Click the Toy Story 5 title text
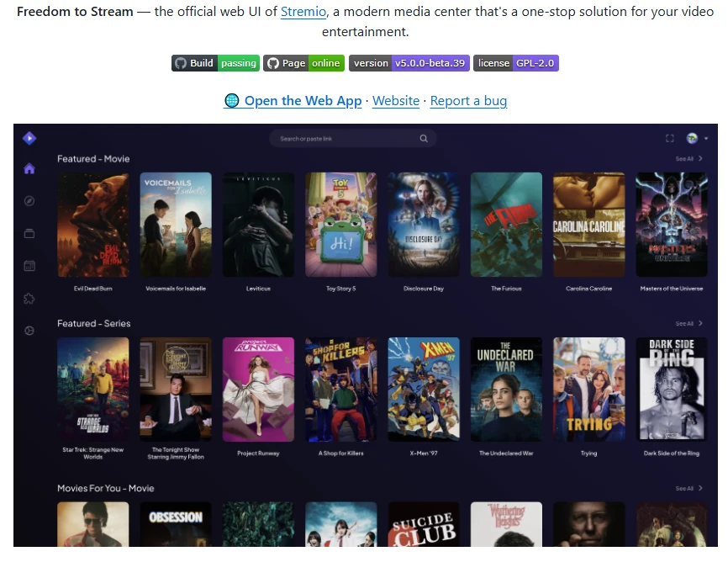The image size is (728, 562). pos(340,289)
